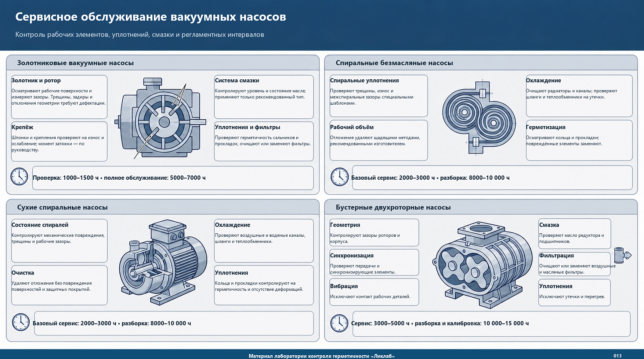The image size is (644, 359).
Task: Click the subtitle starting "Контроль рабочих элементов"
Action: (140, 34)
